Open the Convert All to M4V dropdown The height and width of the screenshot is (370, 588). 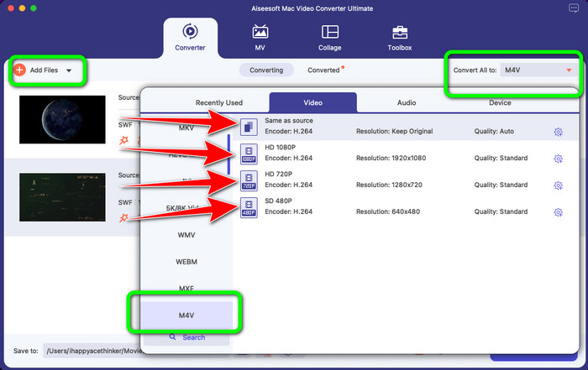coord(538,70)
